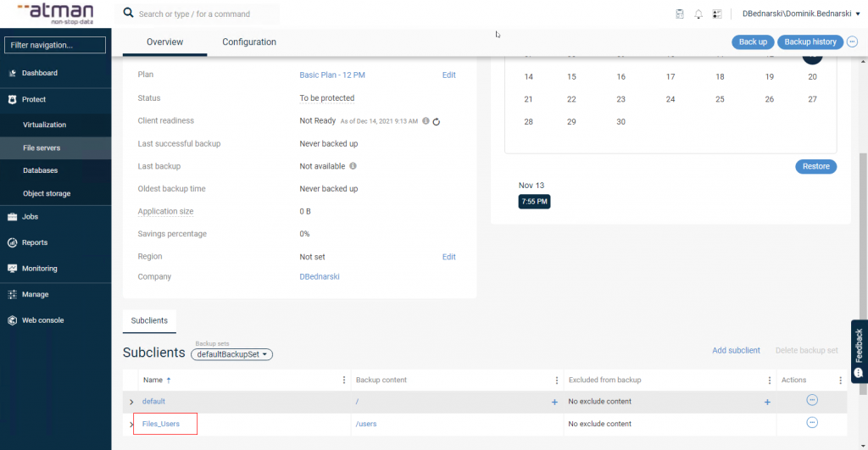Viewport: 868px width, 450px height.
Task: Select day 15 in the calendar
Action: [571, 76]
